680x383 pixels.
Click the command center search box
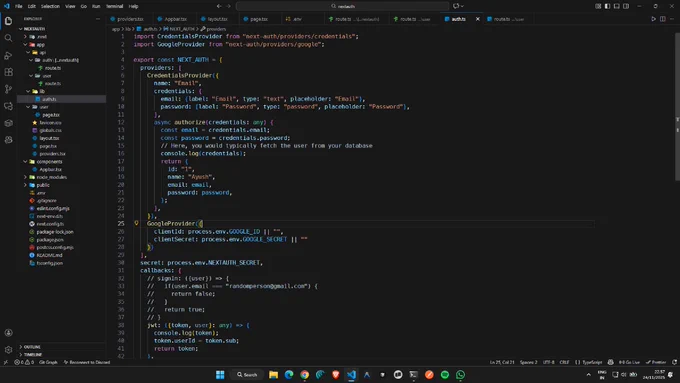click(343, 6)
